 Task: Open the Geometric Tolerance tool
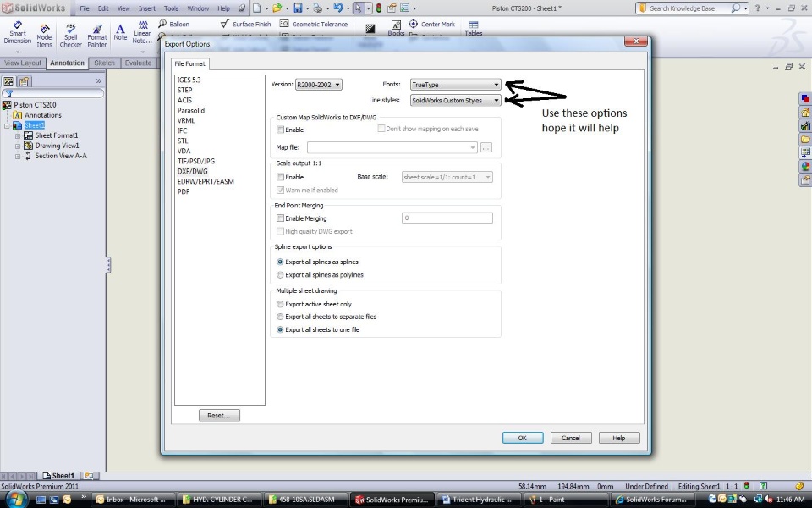314,24
